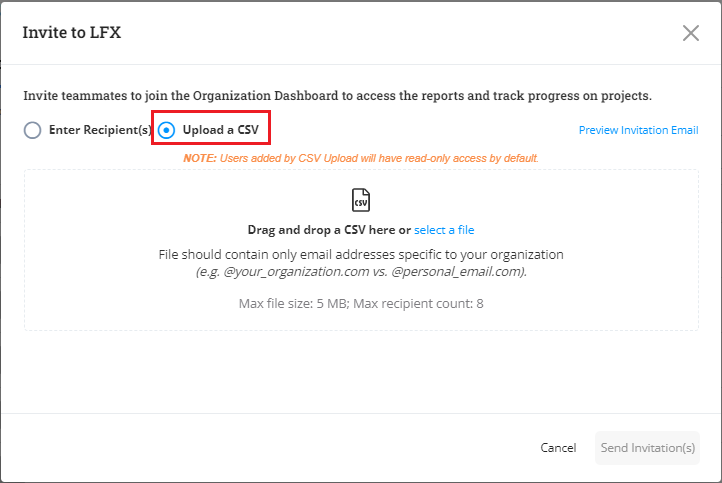This screenshot has width=722, height=483.
Task: Select the Upload a CSV radio button
Action: point(166,130)
